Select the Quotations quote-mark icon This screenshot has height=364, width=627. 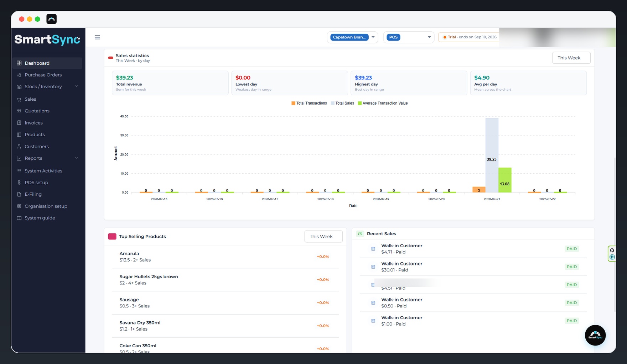coord(19,111)
